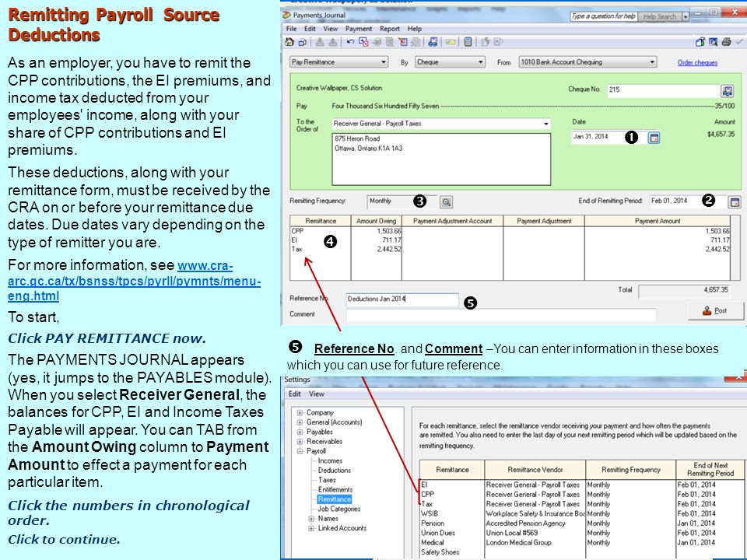Screen dimensions: 747x560
Task: Collapse the Payroll node in the Settings tree
Action: pyautogui.click(x=300, y=451)
